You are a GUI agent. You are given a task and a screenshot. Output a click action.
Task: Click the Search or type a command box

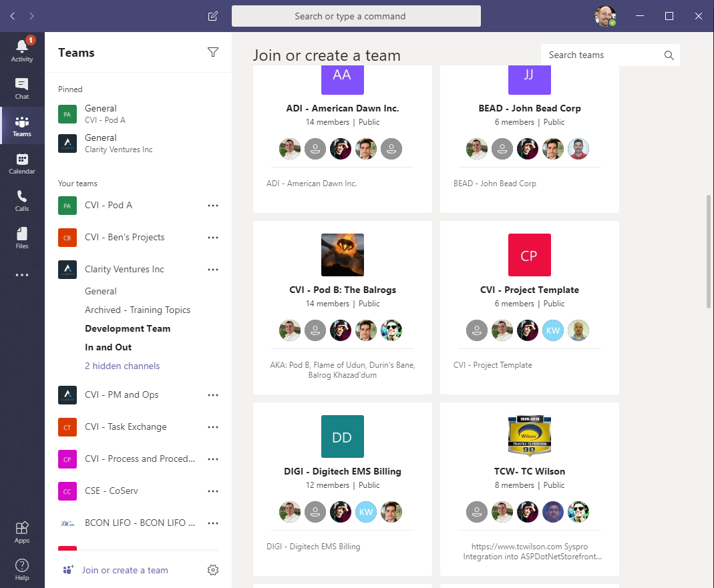click(x=356, y=17)
